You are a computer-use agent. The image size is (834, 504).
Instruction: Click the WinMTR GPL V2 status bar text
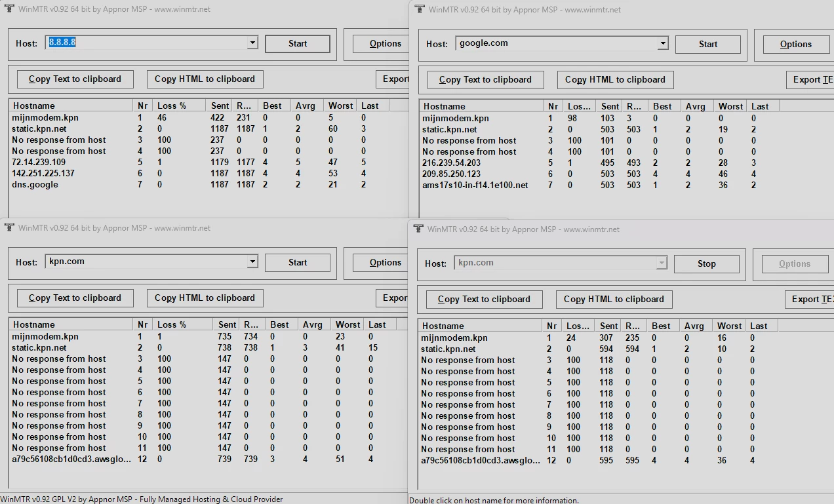click(x=142, y=499)
